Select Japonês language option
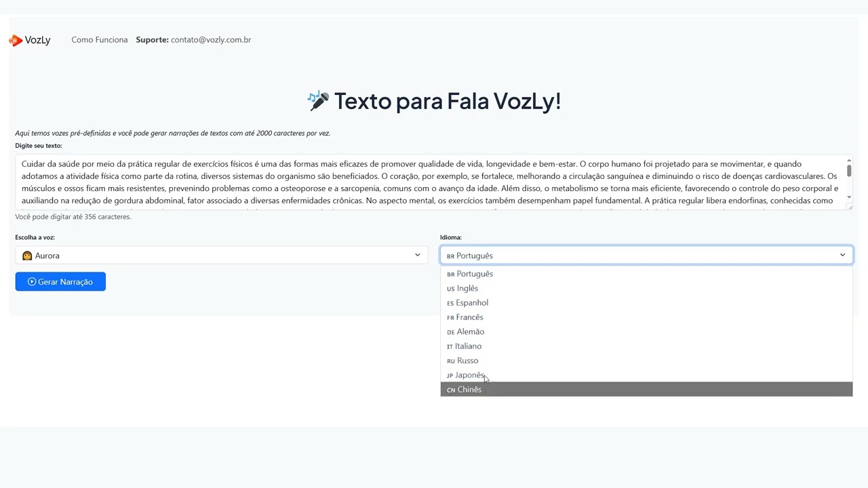 pos(646,375)
